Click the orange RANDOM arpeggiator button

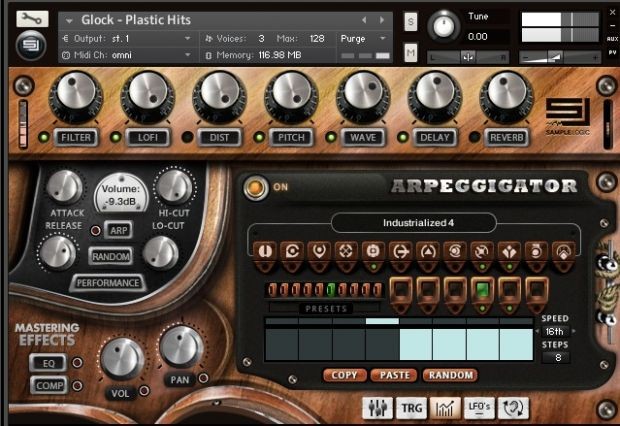click(x=450, y=375)
